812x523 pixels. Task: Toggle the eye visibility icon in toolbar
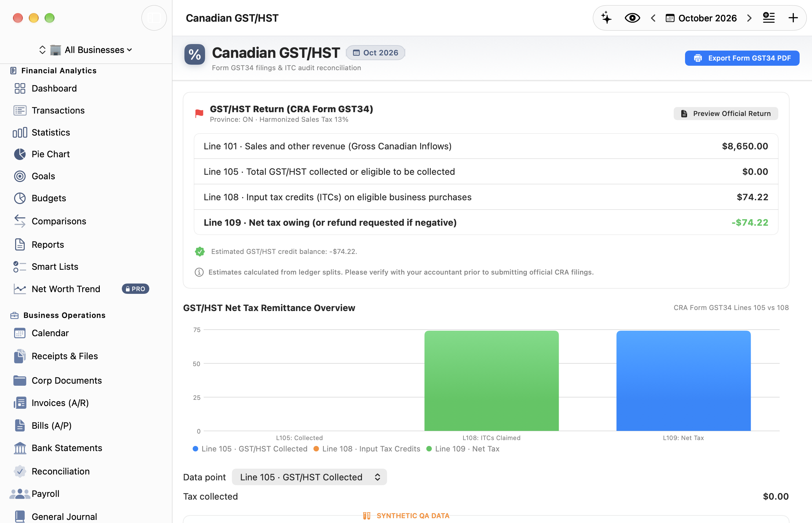pyautogui.click(x=632, y=18)
